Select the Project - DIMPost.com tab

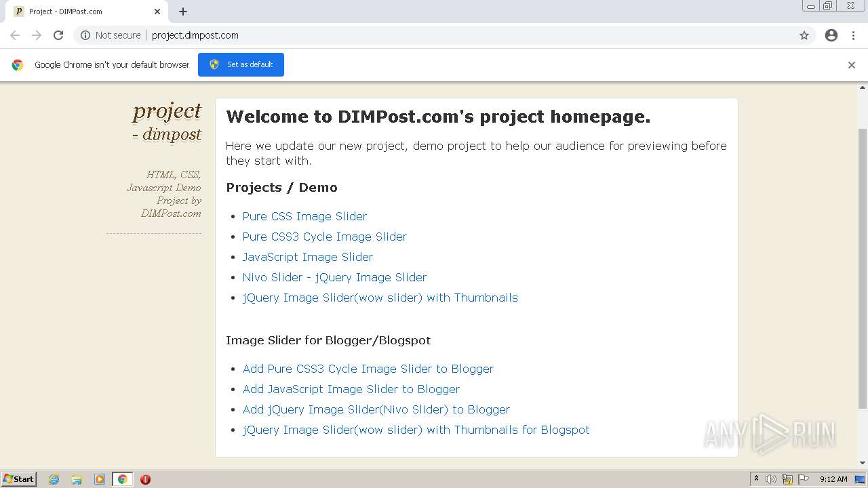[87, 12]
